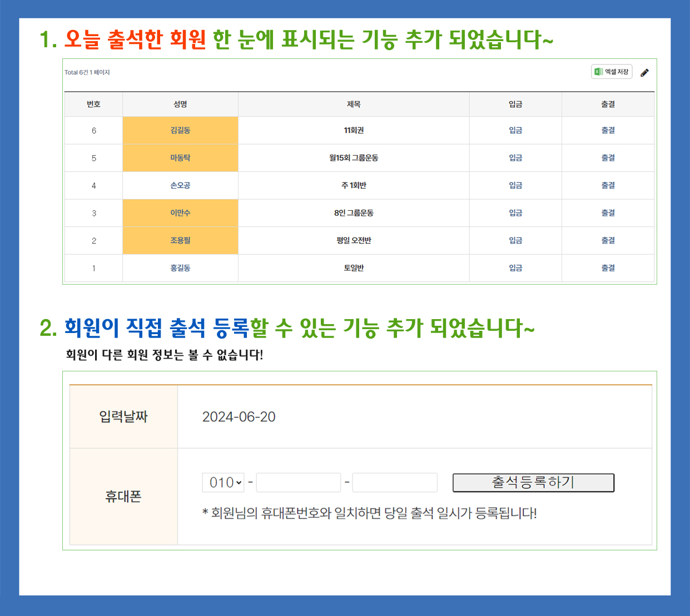690x616 pixels.
Task: Open the 010 phone prefix dropdown
Action: (223, 483)
